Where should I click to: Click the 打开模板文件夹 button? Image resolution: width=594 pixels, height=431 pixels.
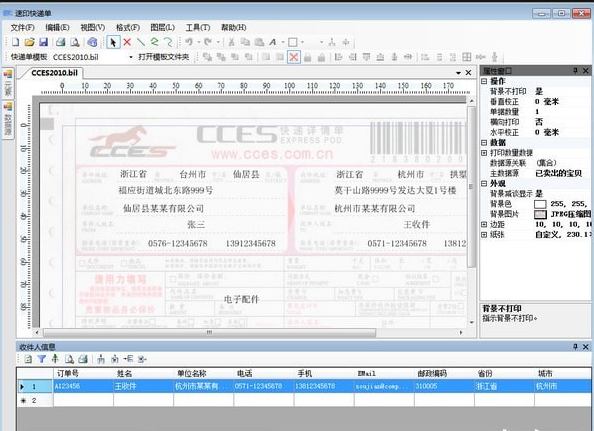[x=164, y=57]
